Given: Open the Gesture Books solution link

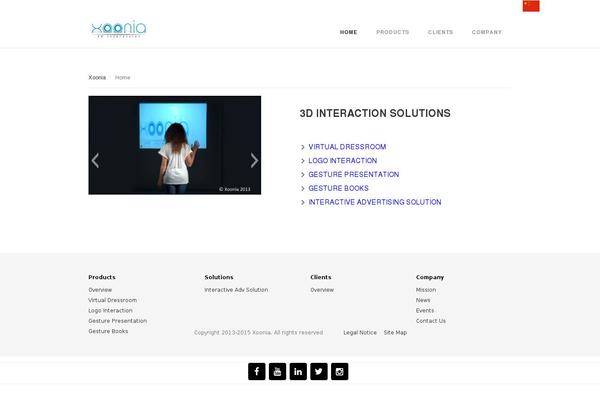Looking at the screenshot, I should [x=338, y=188].
